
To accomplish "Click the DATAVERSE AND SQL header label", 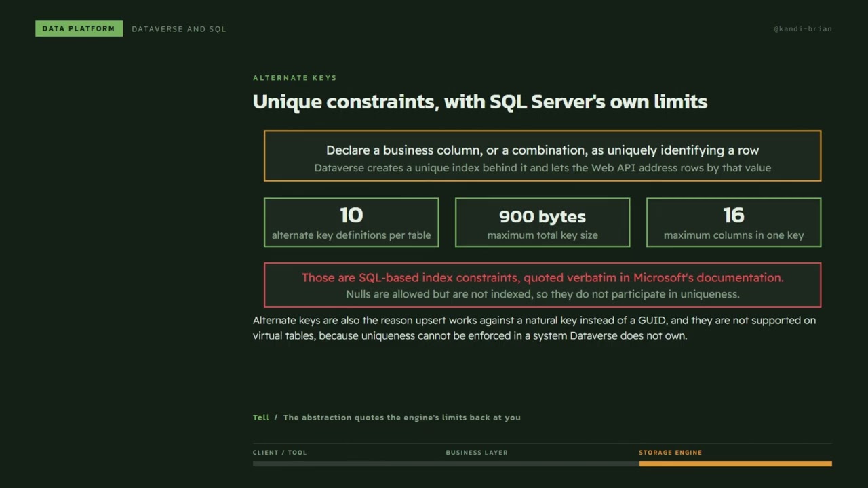I will pos(179,29).
